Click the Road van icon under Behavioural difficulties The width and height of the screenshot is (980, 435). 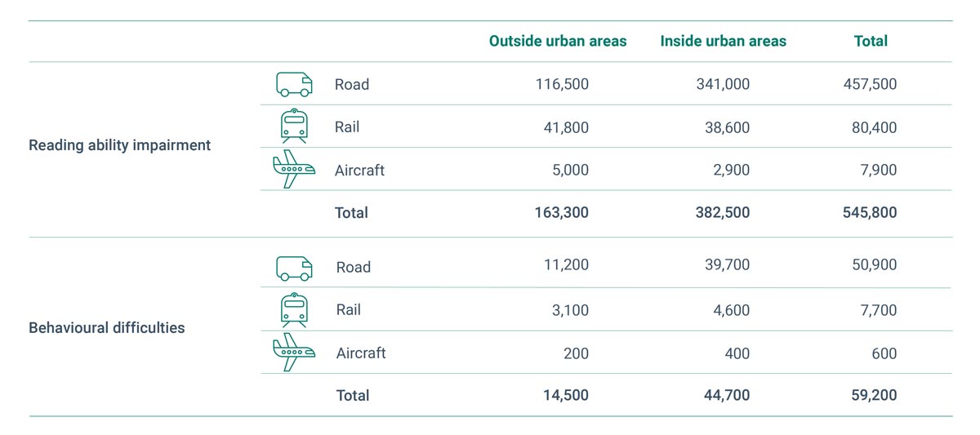coord(294,267)
